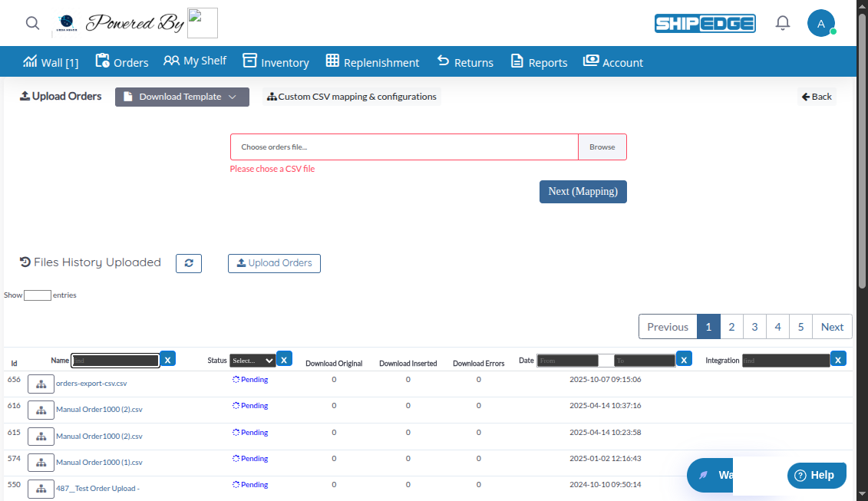Open the Returns section

pos(464,61)
